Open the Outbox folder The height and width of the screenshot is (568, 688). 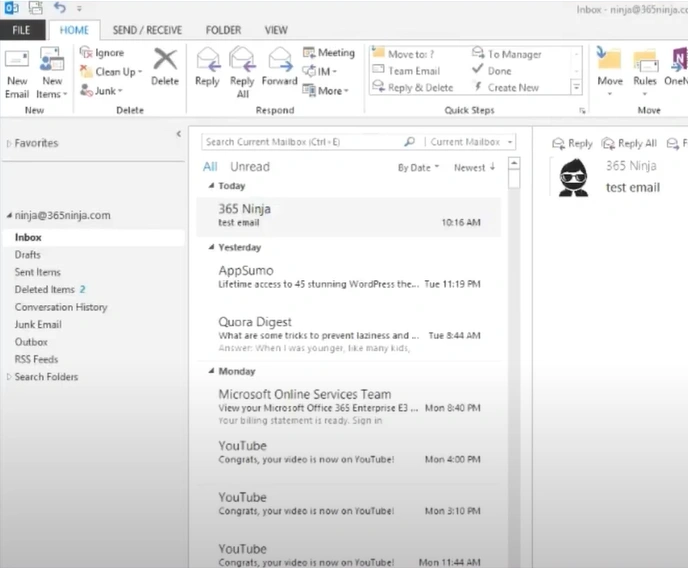click(x=31, y=342)
